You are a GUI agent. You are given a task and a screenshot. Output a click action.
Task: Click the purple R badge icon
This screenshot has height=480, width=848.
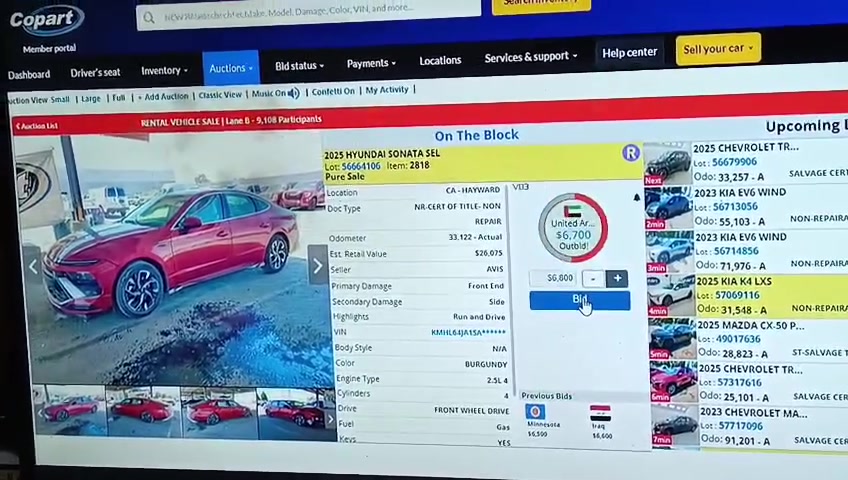631,153
